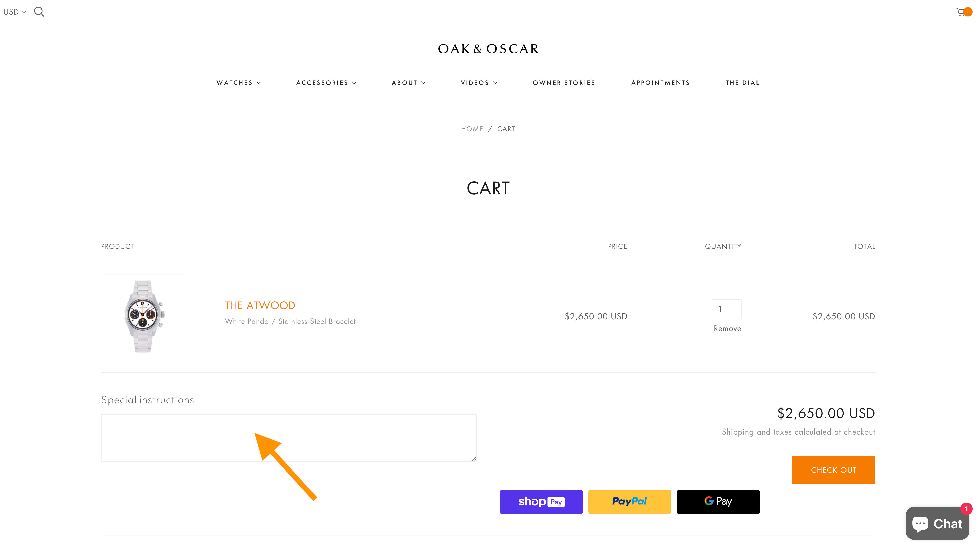The image size is (980, 548).
Task: Pay with PayPal
Action: [630, 502]
